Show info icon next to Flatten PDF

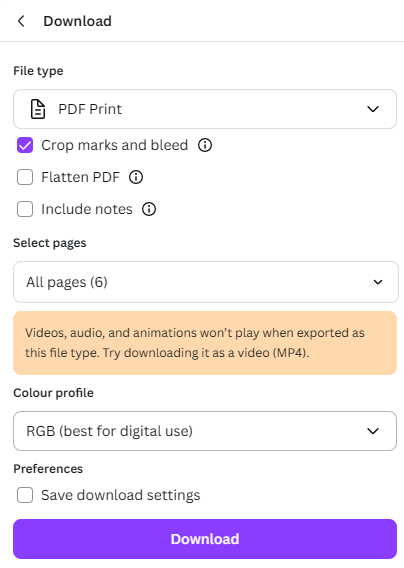pos(136,177)
